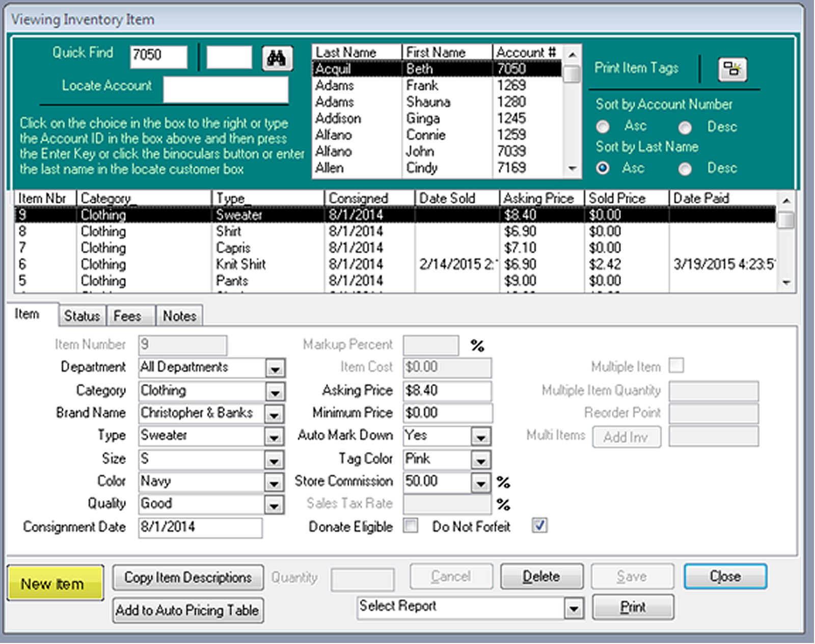Open the Tag Color dropdown
This screenshot has height=644, width=815.
481,459
